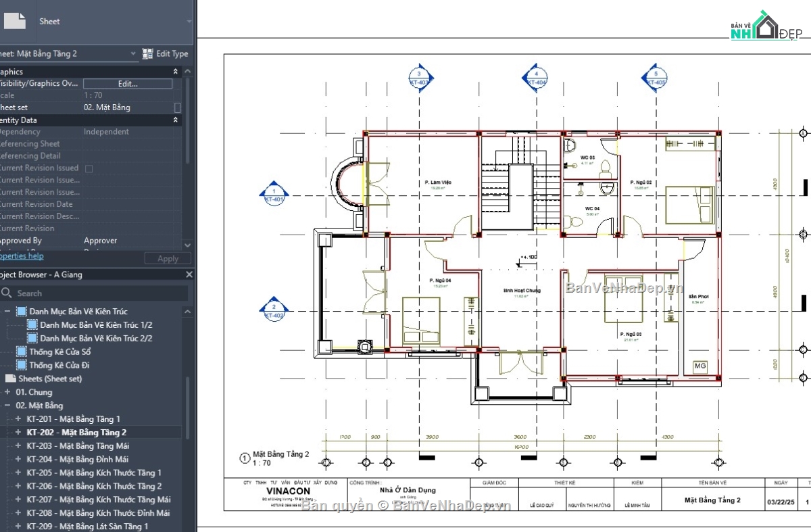Click the small box in Sheet set row
811x532 pixels.
click(177, 107)
